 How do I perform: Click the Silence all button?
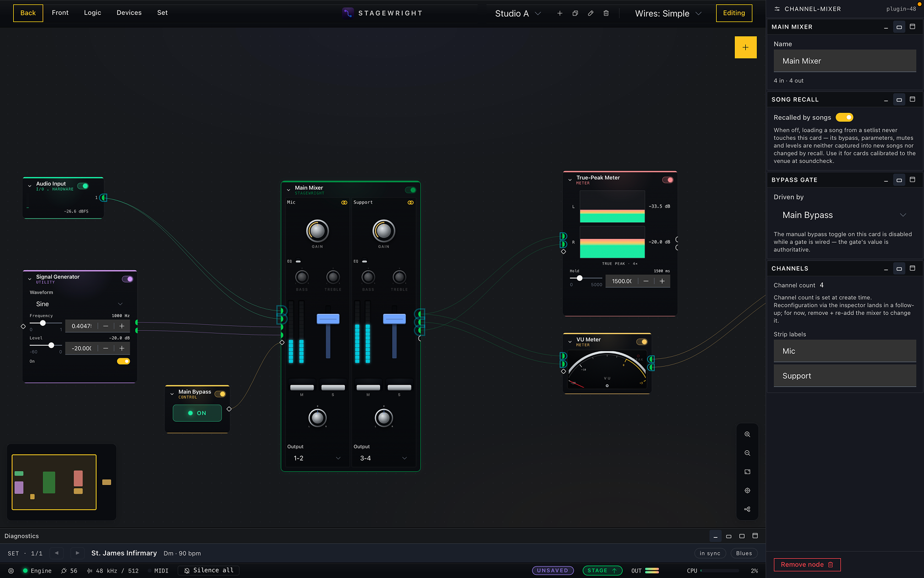point(208,570)
